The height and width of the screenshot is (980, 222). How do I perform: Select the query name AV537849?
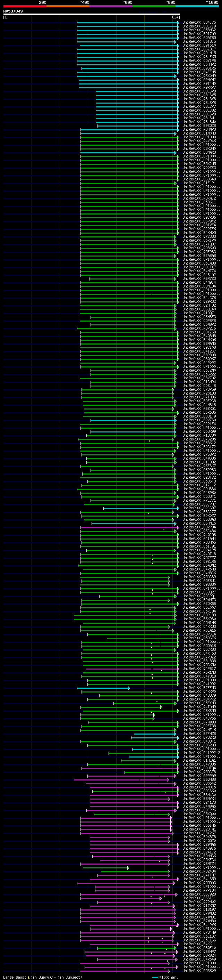point(13,11)
